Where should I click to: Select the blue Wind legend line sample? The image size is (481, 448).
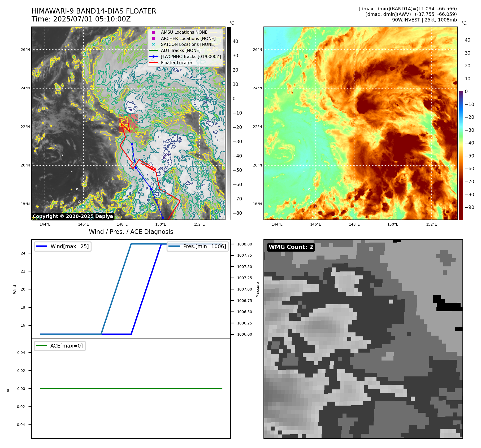41,246
